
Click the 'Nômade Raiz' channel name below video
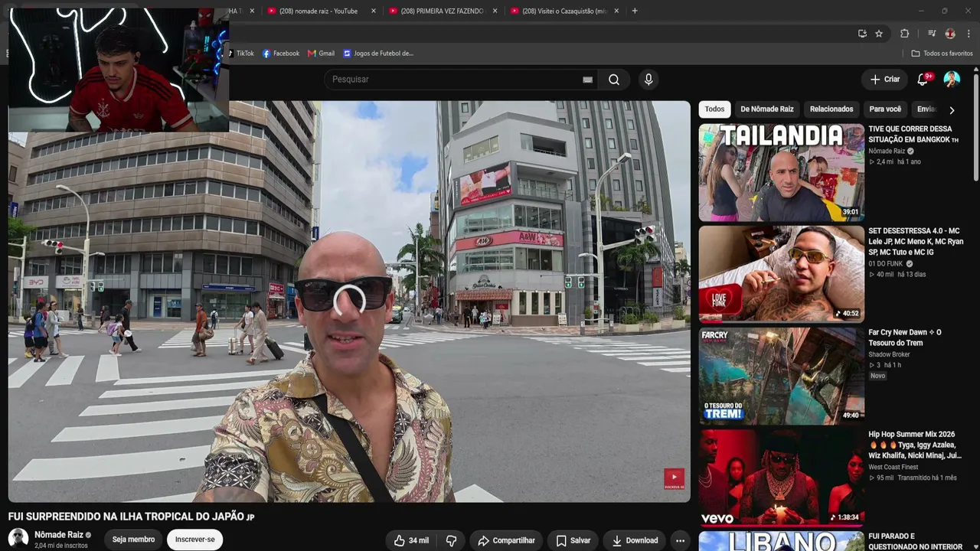[x=59, y=535]
